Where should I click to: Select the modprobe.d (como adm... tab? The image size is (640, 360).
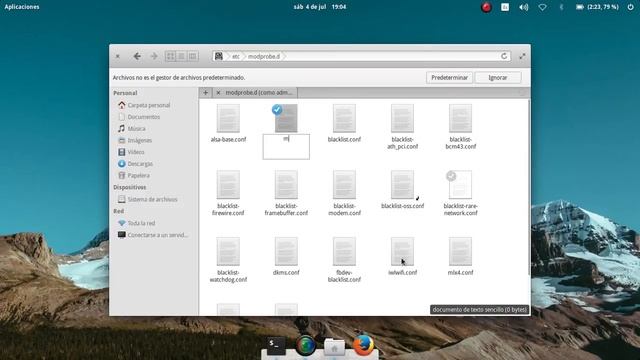click(259, 93)
